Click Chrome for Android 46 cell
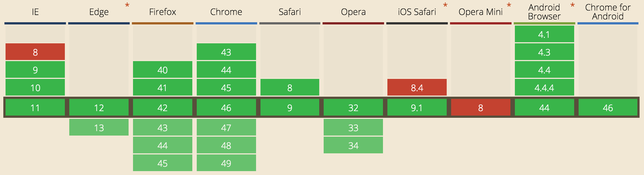This screenshot has width=644, height=175. [608, 107]
